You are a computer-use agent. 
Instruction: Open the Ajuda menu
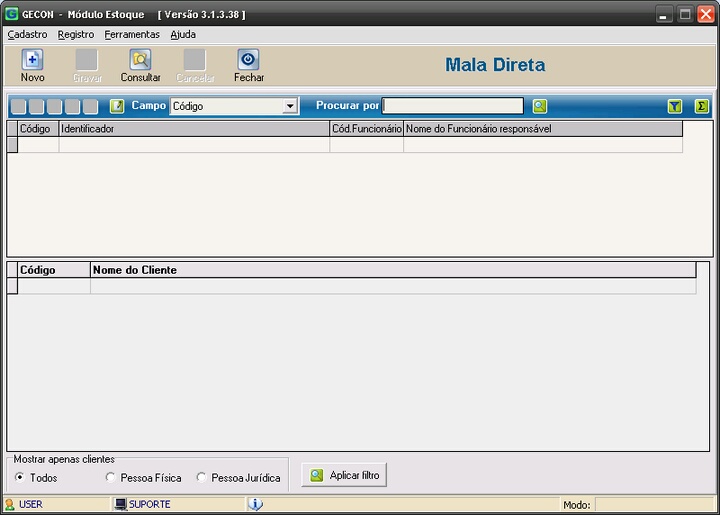[183, 34]
